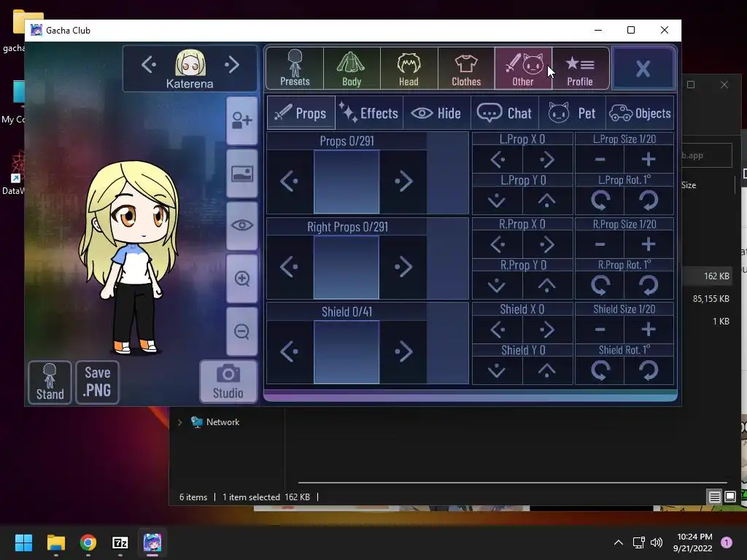Click the Props 0/291 preview box
The height and width of the screenshot is (560, 747).
click(347, 182)
